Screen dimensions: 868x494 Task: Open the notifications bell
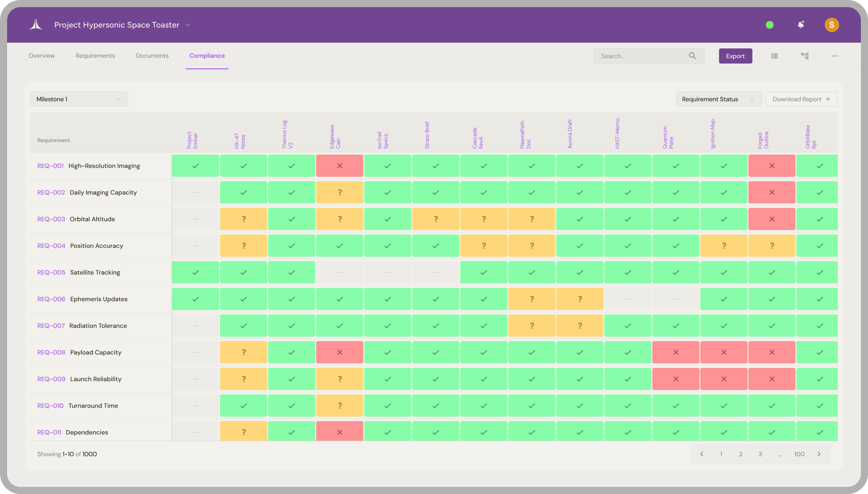[x=801, y=25]
